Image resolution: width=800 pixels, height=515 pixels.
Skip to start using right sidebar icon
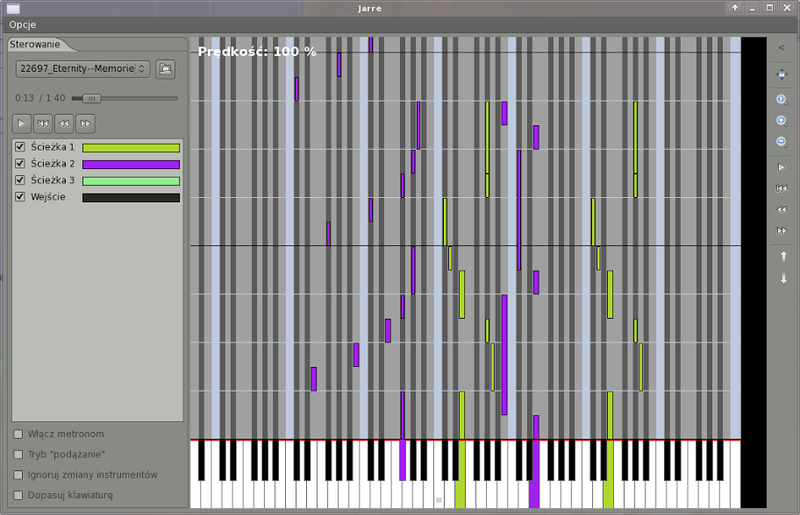(782, 189)
